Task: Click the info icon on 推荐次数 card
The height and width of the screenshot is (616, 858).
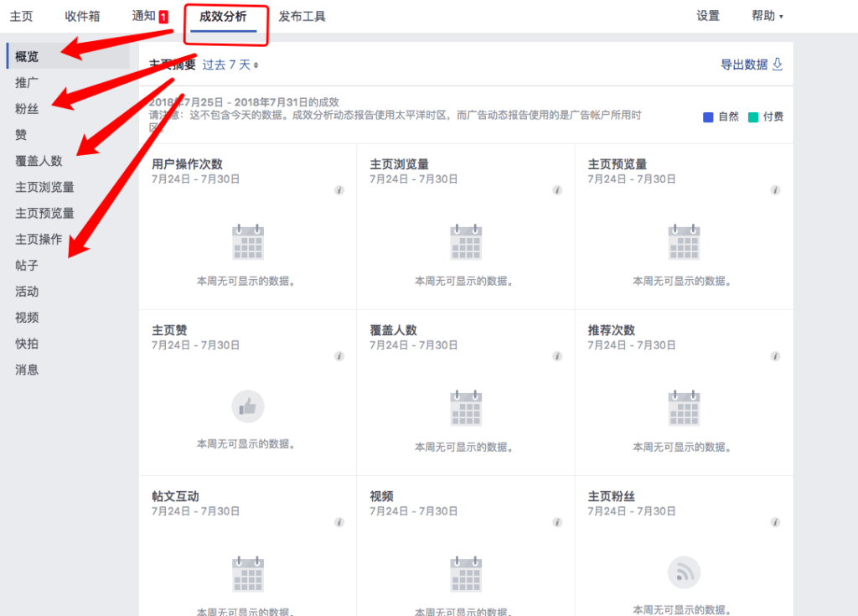Action: pyautogui.click(x=775, y=356)
